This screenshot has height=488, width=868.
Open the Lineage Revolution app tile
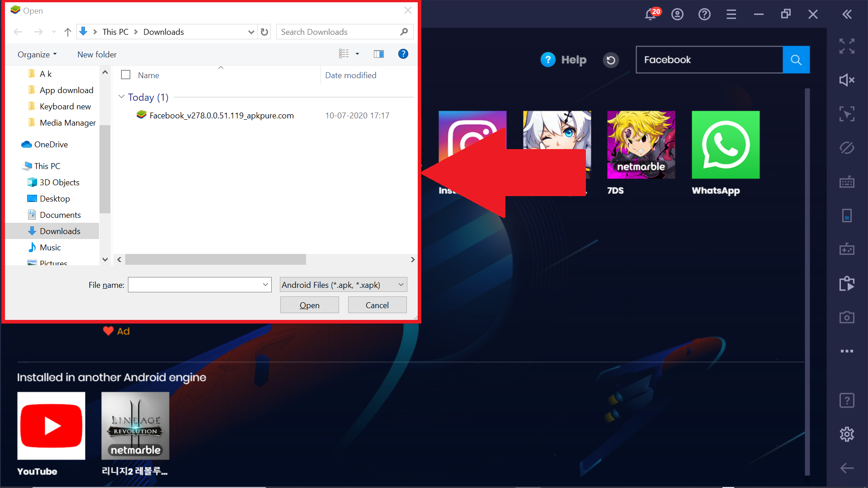135,426
